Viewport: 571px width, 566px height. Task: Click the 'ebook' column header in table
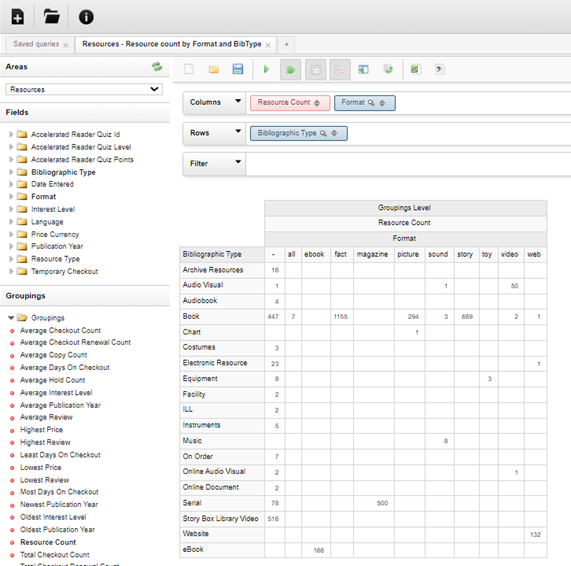[315, 254]
